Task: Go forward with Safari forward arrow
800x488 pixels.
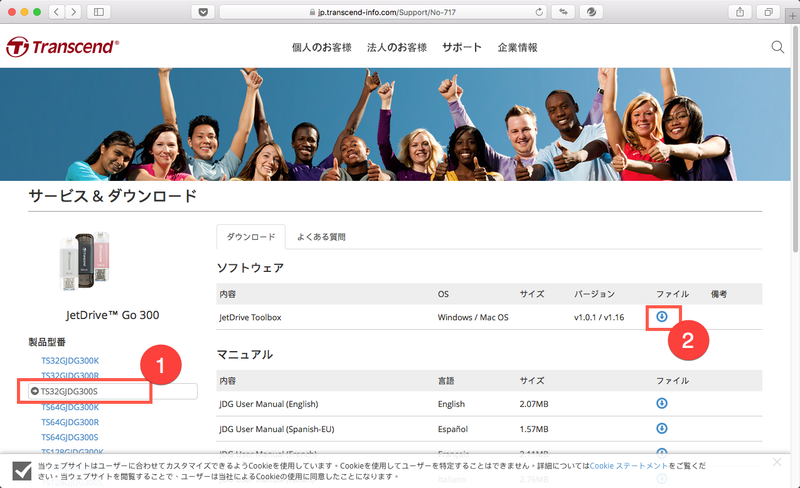Action: pyautogui.click(x=73, y=12)
